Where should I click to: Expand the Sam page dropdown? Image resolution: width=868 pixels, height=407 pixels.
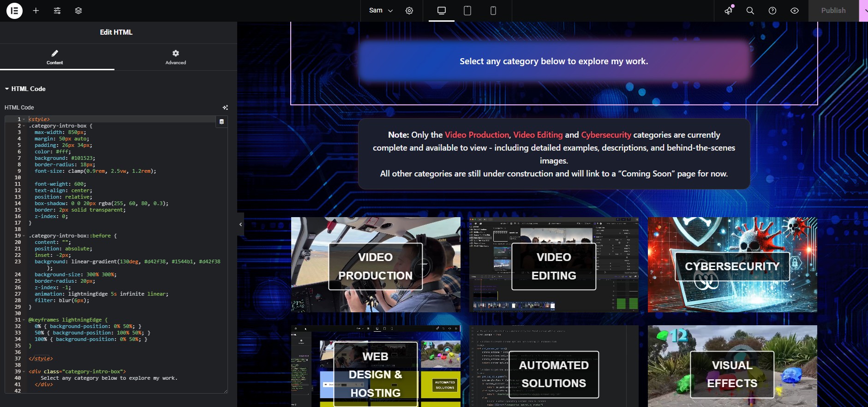(381, 11)
